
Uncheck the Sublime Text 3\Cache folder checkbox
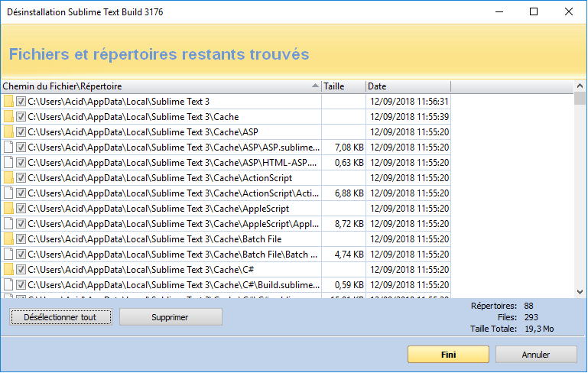coord(21,117)
